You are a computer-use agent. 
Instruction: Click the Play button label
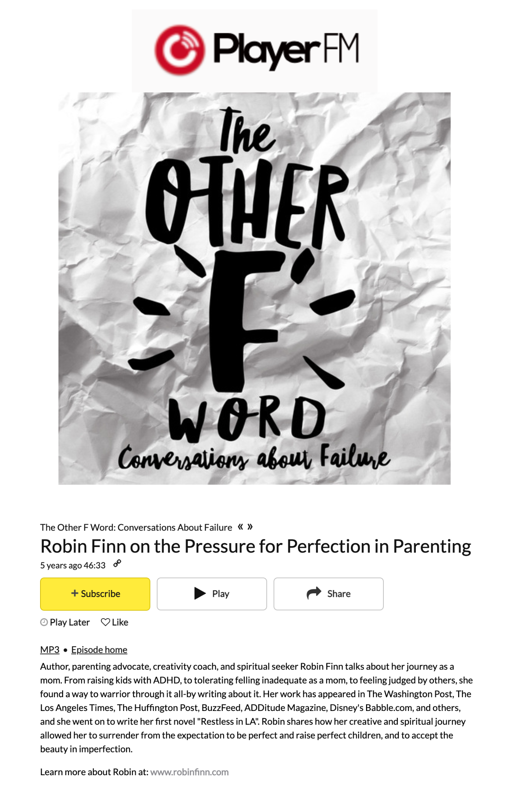pyautogui.click(x=221, y=594)
